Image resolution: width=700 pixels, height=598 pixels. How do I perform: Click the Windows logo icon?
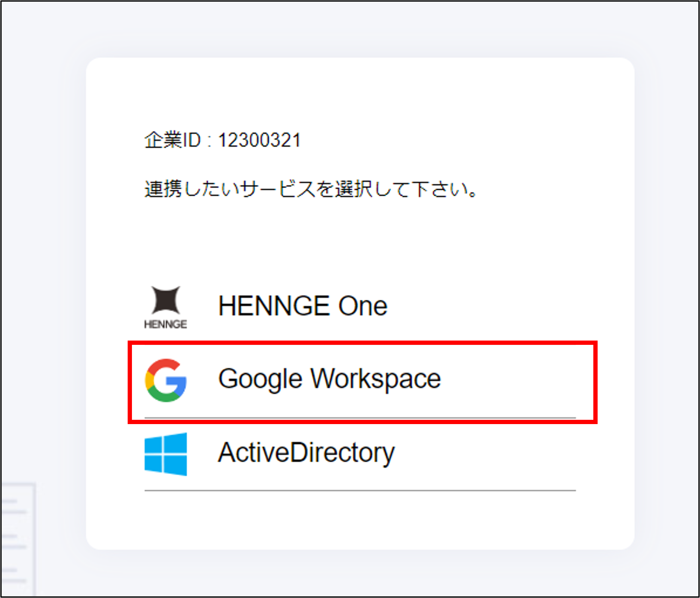(x=166, y=454)
